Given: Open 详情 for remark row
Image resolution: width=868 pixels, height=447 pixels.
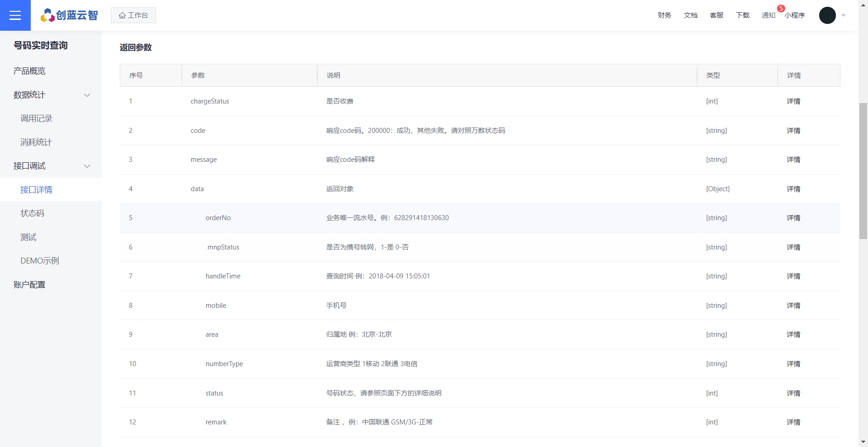Looking at the screenshot, I should point(793,422).
